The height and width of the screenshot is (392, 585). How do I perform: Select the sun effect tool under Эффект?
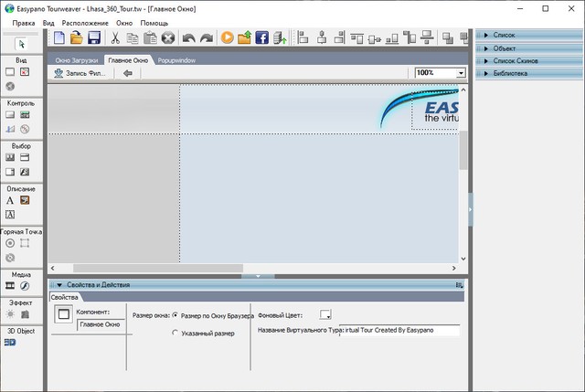click(x=10, y=314)
